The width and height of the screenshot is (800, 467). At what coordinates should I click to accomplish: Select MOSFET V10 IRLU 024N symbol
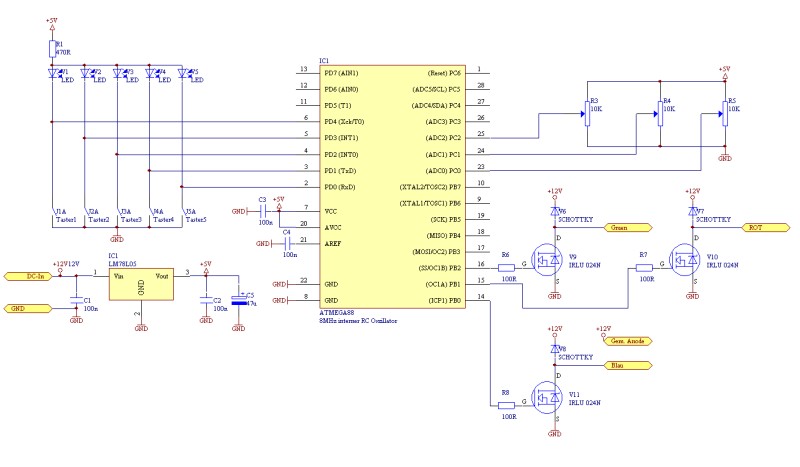(x=685, y=260)
